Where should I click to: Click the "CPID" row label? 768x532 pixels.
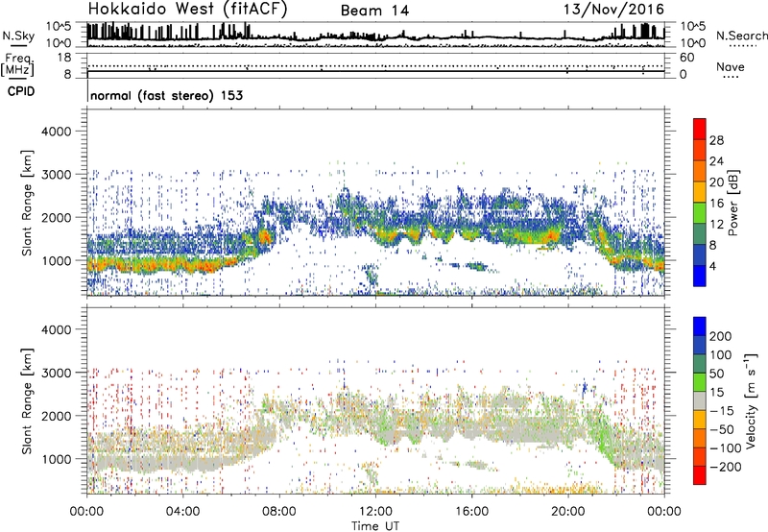point(21,91)
